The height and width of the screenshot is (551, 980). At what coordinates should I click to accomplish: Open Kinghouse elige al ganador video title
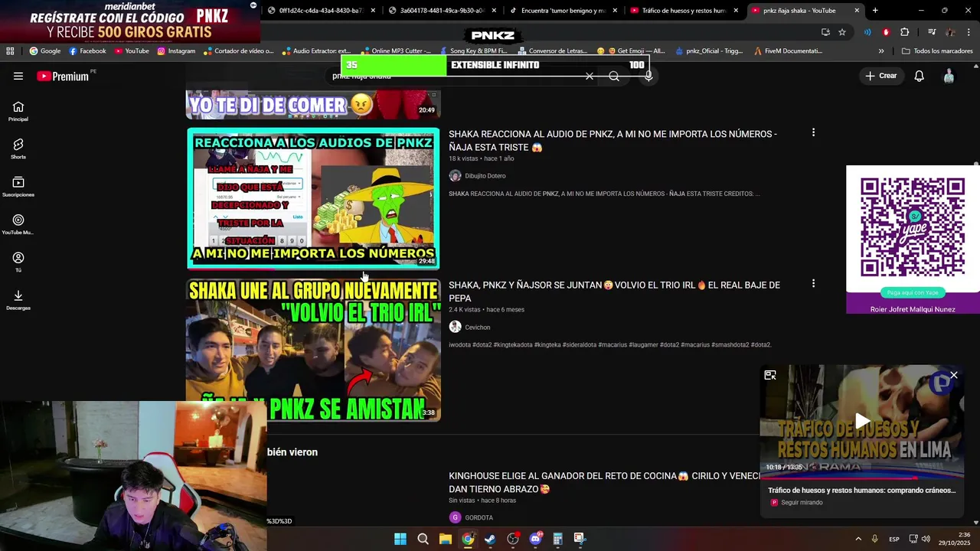click(x=604, y=483)
